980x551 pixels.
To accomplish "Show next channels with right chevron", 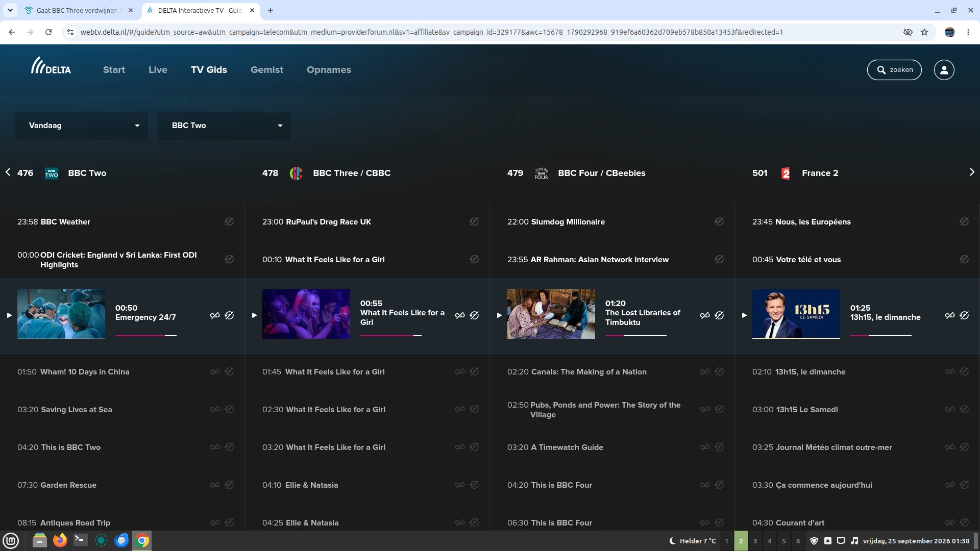I will [x=972, y=172].
